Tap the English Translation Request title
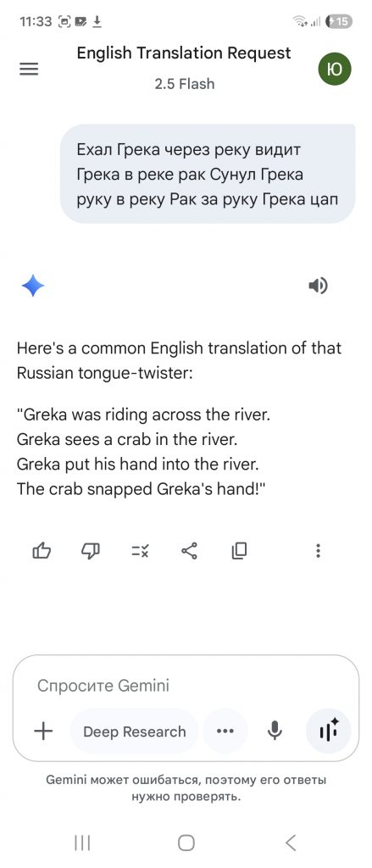Viewport: 372px width, 868px height. point(184,53)
